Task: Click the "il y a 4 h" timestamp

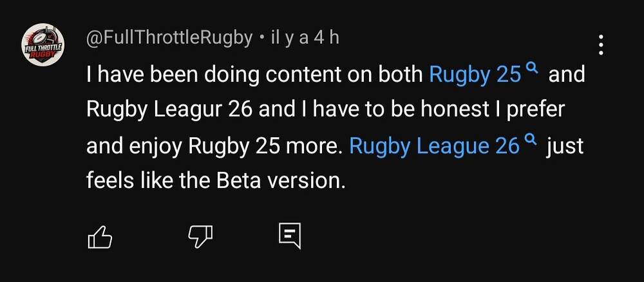Action: 303,38
